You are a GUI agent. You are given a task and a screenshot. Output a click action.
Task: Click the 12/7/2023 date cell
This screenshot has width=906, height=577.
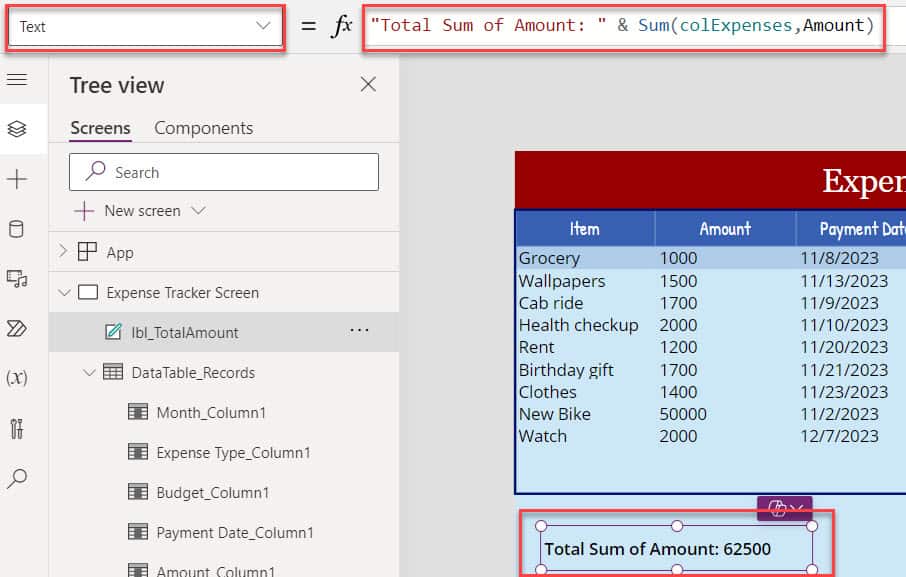click(840, 436)
